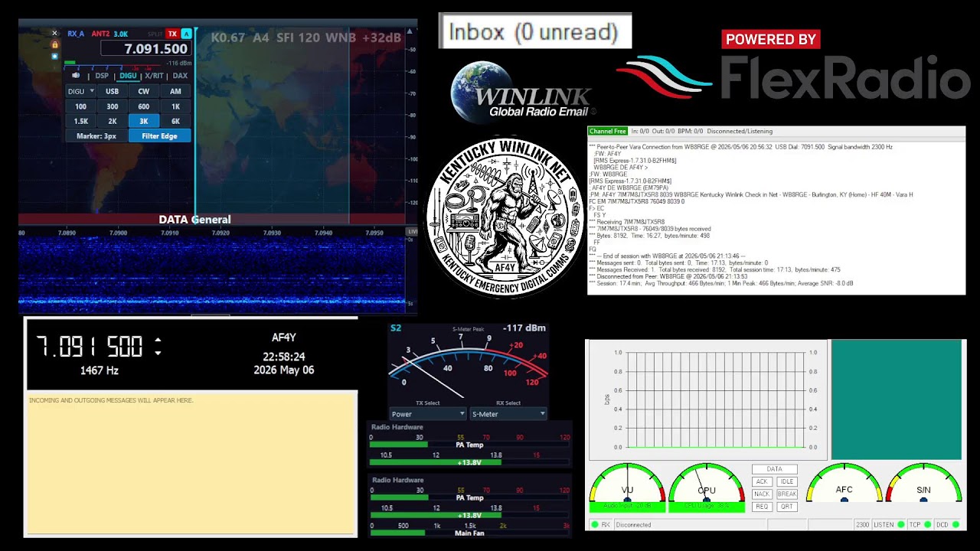Toggle the slice frequency lock icon
The height and width of the screenshot is (551, 980).
coord(54,45)
